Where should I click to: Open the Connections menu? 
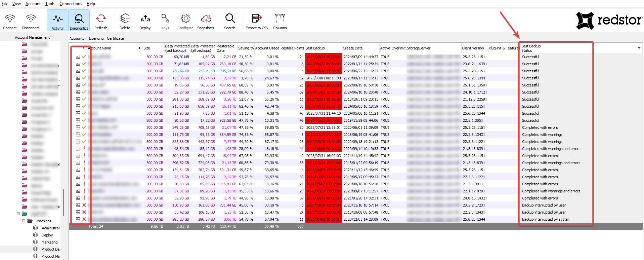click(x=71, y=4)
